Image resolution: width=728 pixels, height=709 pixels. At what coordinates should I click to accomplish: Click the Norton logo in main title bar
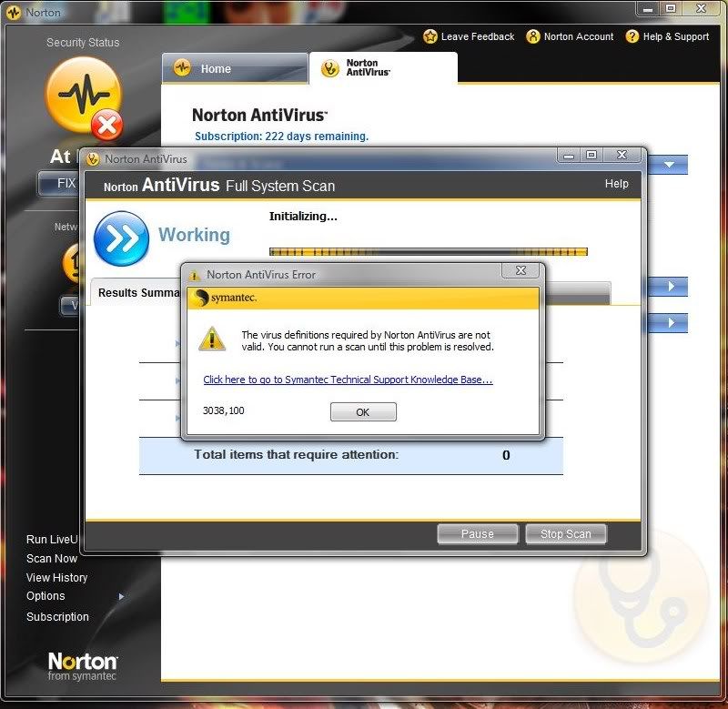tap(14, 13)
